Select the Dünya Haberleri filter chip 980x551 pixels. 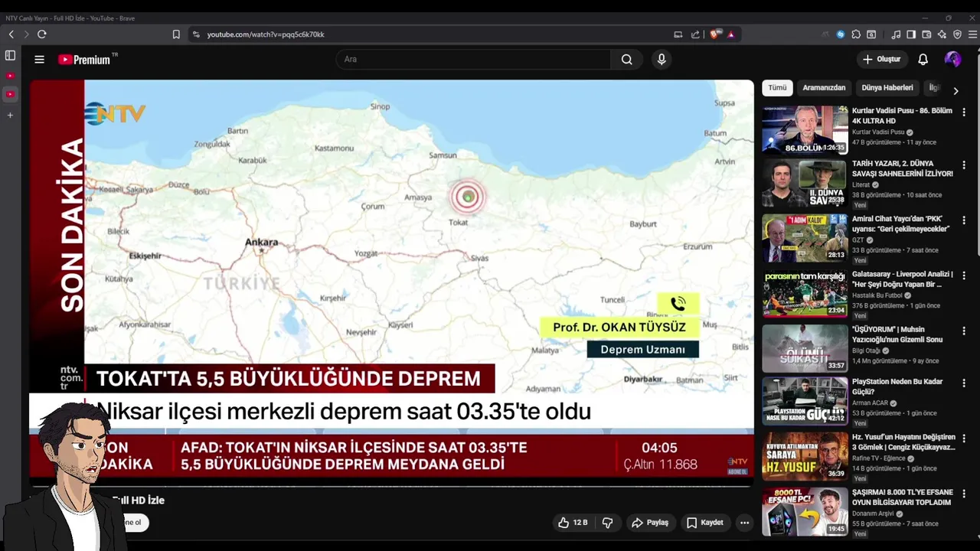click(887, 88)
